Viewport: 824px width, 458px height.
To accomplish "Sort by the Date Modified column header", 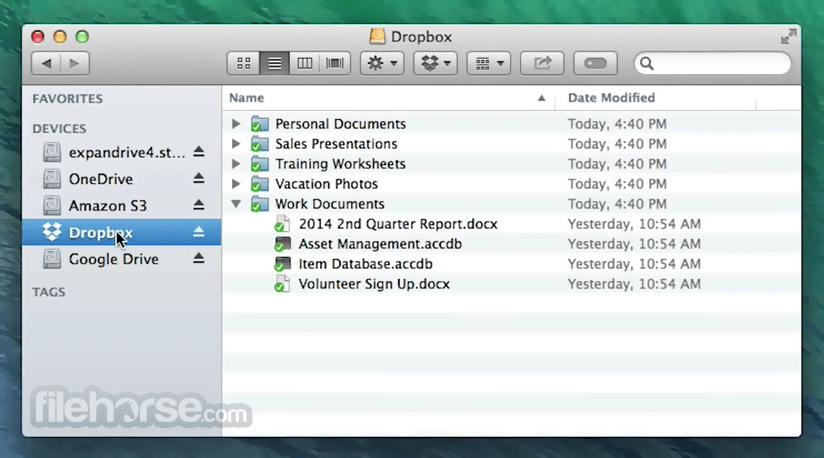I will (655, 98).
